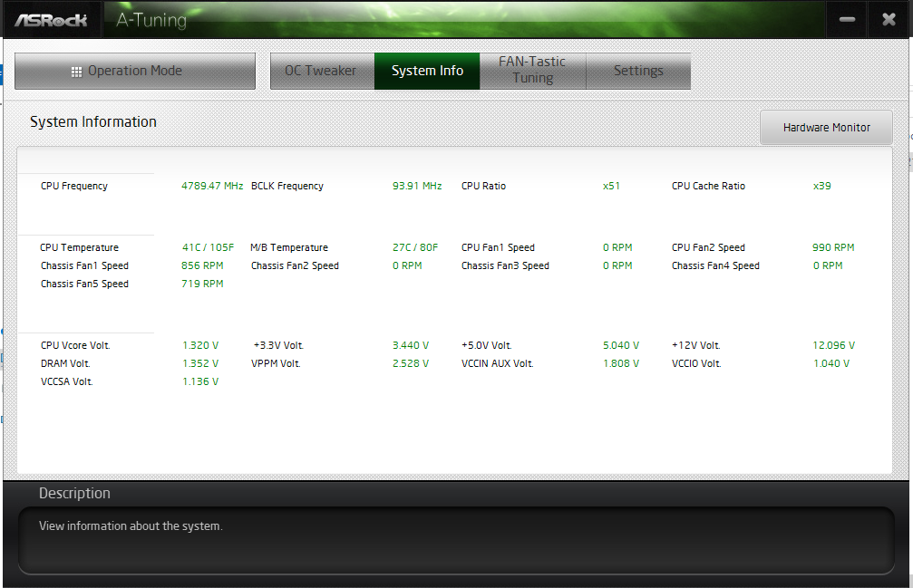Select the VCCIN AUX Volt. label

497,363
